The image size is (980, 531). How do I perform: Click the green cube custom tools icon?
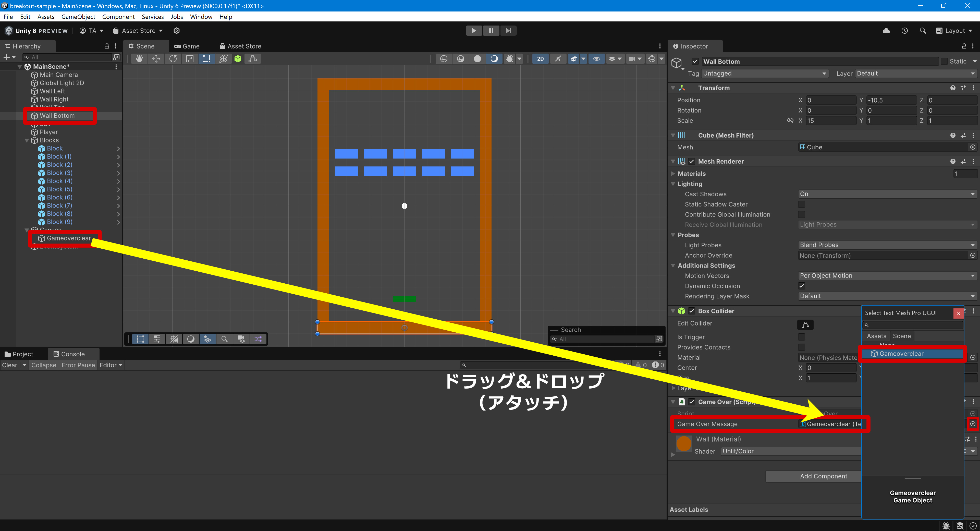tap(238, 59)
